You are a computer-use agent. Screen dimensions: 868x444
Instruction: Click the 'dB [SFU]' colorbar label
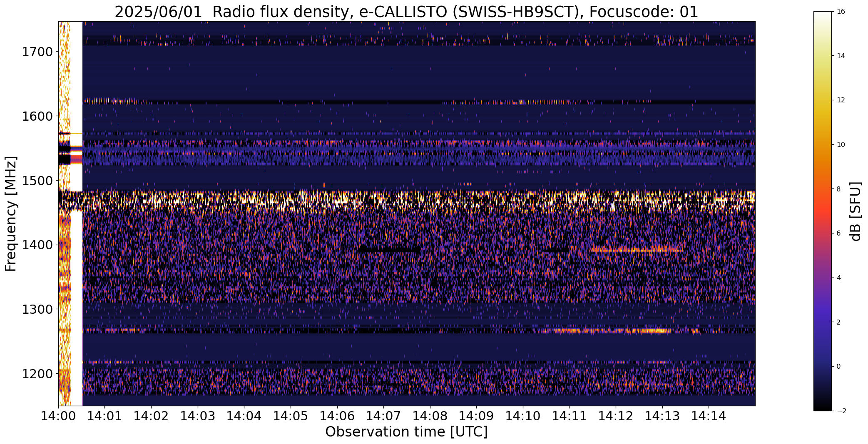tap(856, 211)
